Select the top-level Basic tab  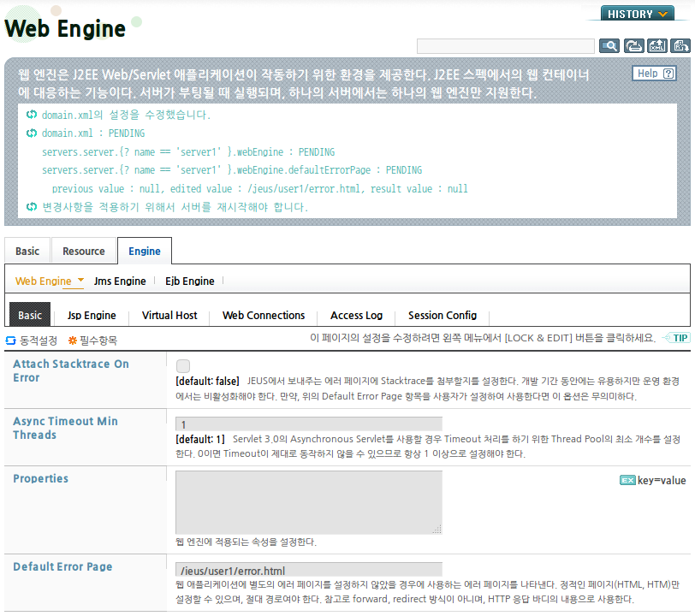click(27, 252)
